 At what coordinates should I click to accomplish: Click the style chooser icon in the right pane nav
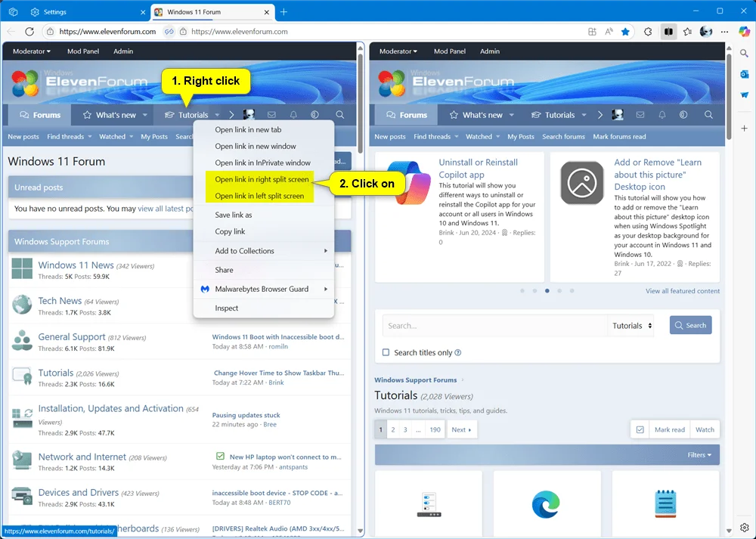pos(683,115)
